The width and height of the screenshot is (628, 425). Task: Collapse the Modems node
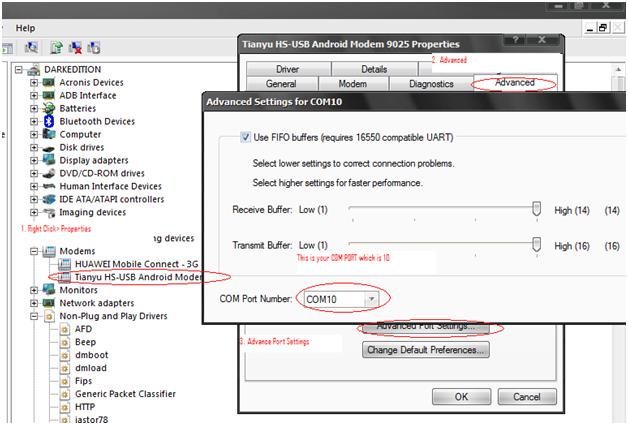click(x=34, y=251)
